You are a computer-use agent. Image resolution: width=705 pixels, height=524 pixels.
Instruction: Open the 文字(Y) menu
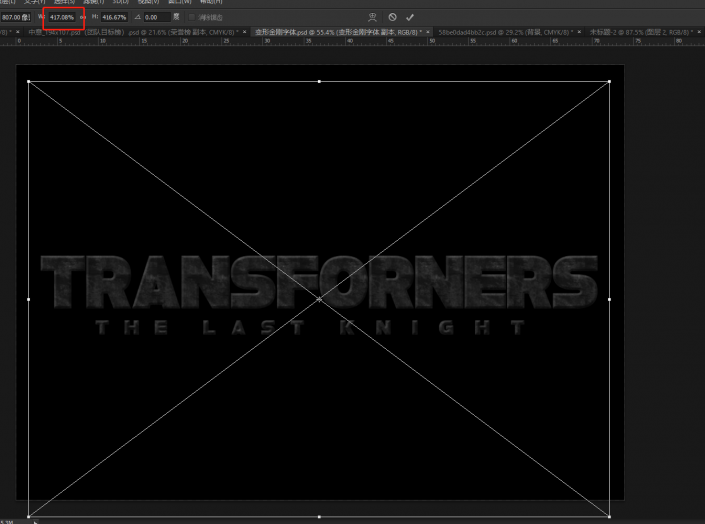pos(35,2)
